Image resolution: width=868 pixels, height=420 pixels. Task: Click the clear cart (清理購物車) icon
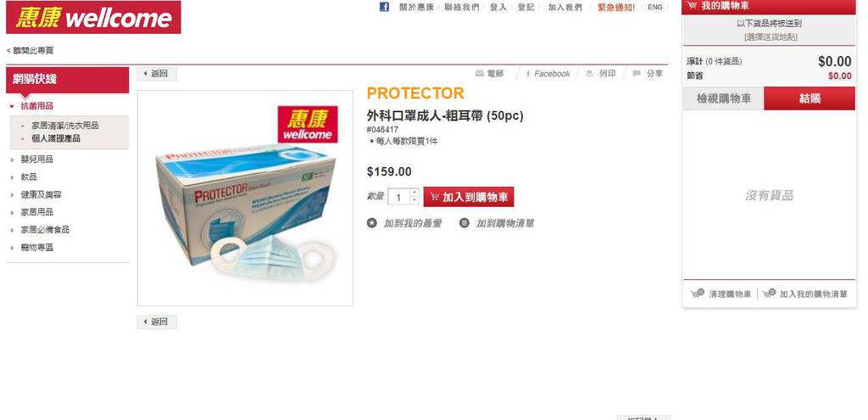click(x=698, y=294)
